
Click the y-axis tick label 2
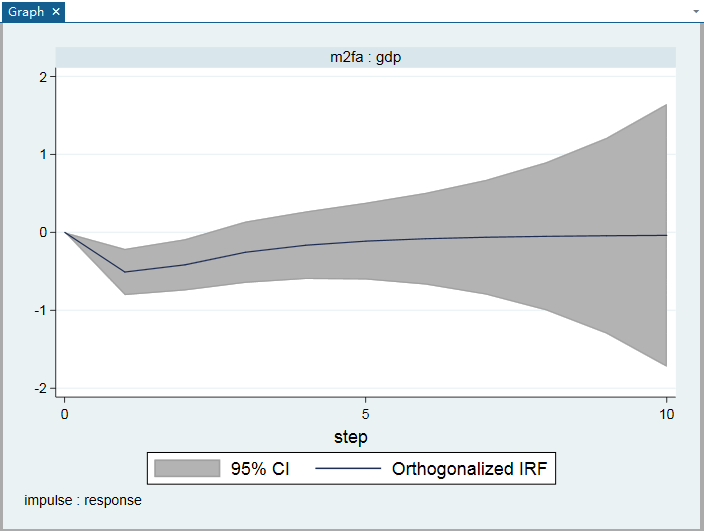pyautogui.click(x=44, y=77)
